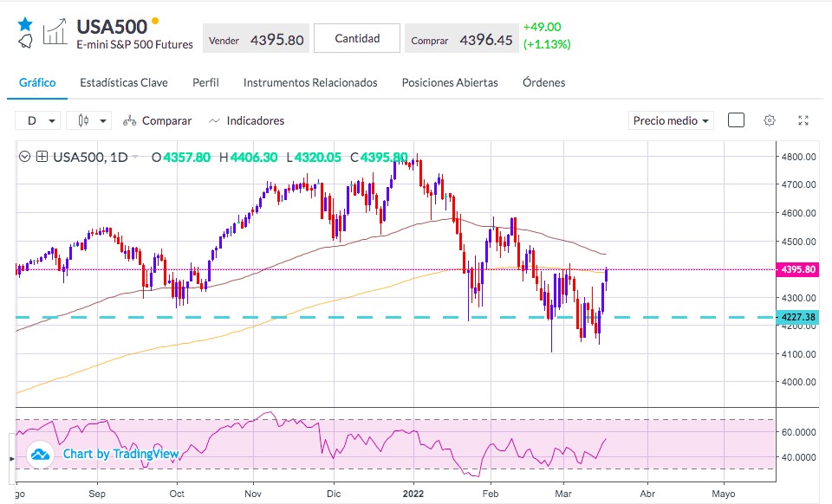
Task: Click the E-mini S&P 500 Futures subtitle
Action: click(135, 44)
